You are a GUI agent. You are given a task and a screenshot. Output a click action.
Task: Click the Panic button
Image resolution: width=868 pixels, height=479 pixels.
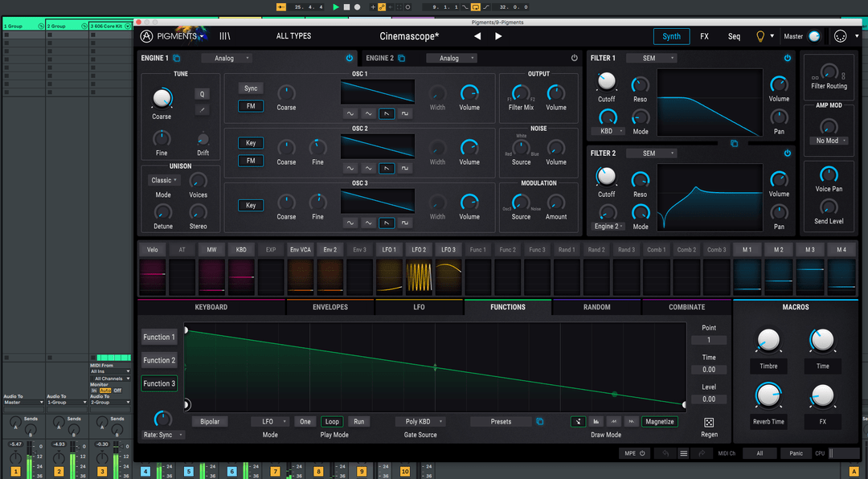(796, 453)
